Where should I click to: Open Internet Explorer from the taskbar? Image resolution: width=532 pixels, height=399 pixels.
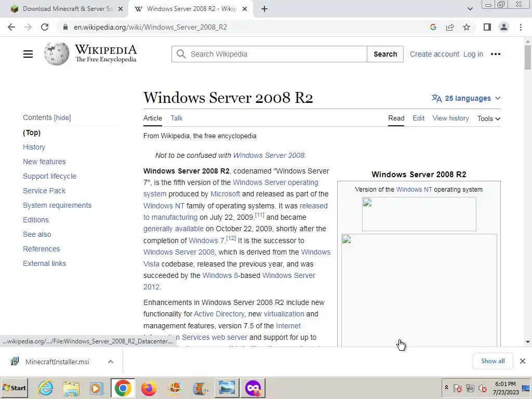(x=46, y=388)
